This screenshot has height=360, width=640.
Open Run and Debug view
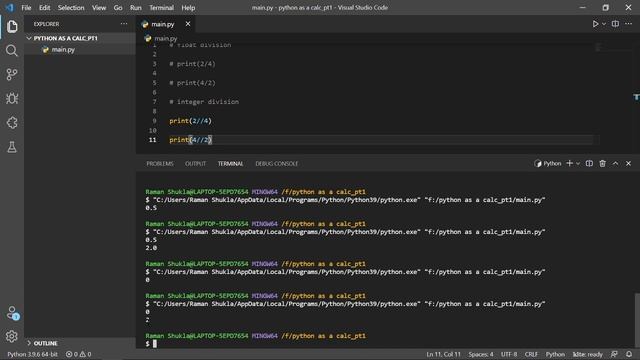click(12, 98)
